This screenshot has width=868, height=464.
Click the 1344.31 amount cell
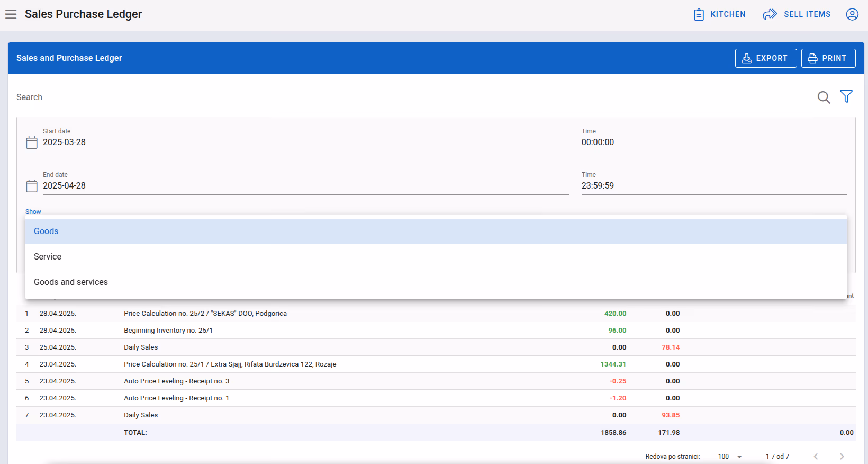tap(613, 364)
